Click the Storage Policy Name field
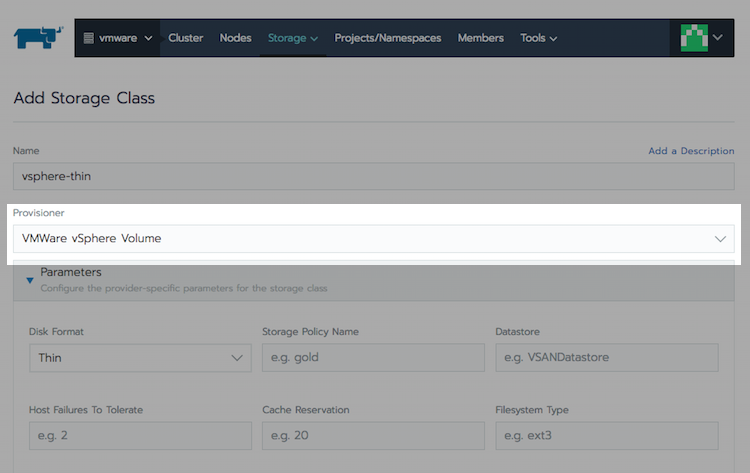The image size is (750, 473). (x=373, y=358)
